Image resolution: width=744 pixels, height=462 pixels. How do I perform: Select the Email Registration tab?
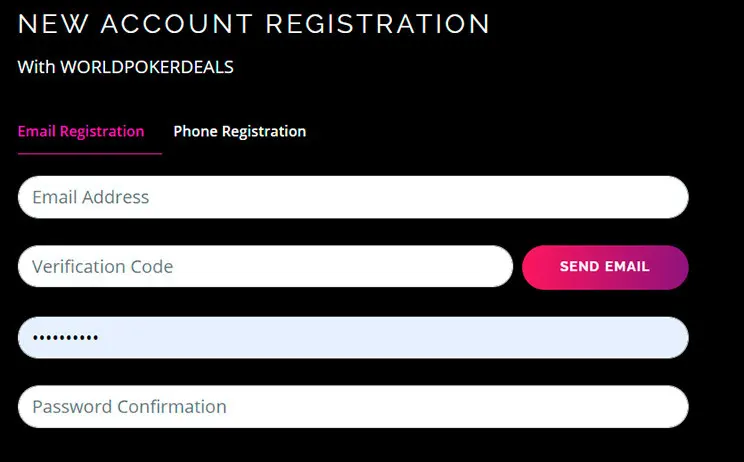[81, 132]
